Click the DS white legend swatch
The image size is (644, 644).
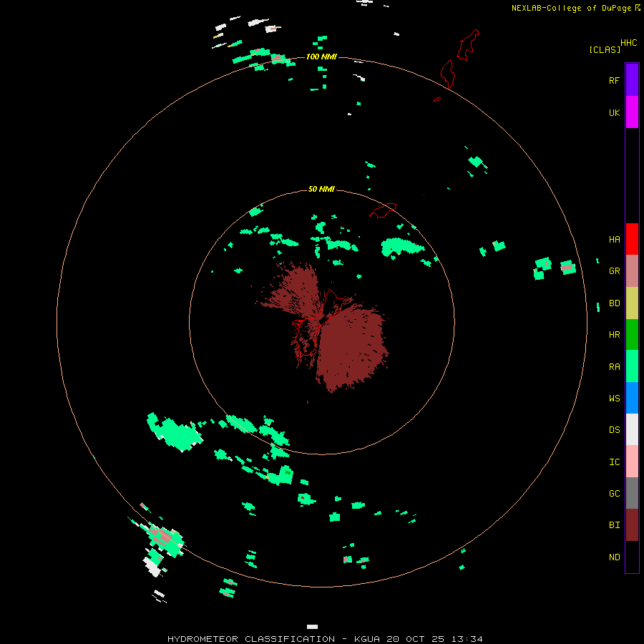point(632,429)
